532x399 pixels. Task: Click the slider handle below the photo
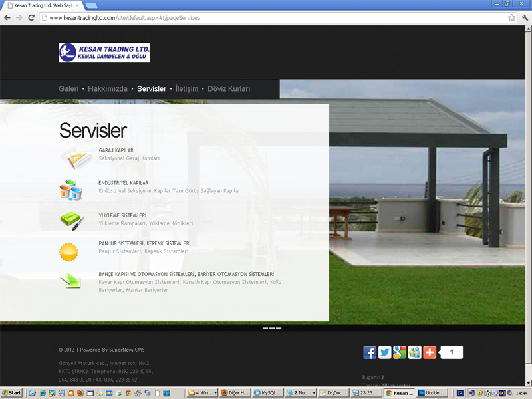point(272,328)
